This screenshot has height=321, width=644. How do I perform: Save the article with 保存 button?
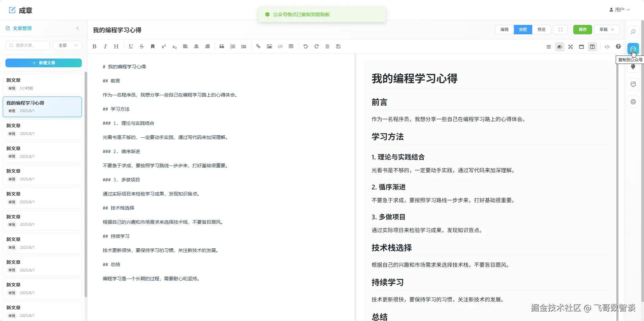tap(582, 30)
